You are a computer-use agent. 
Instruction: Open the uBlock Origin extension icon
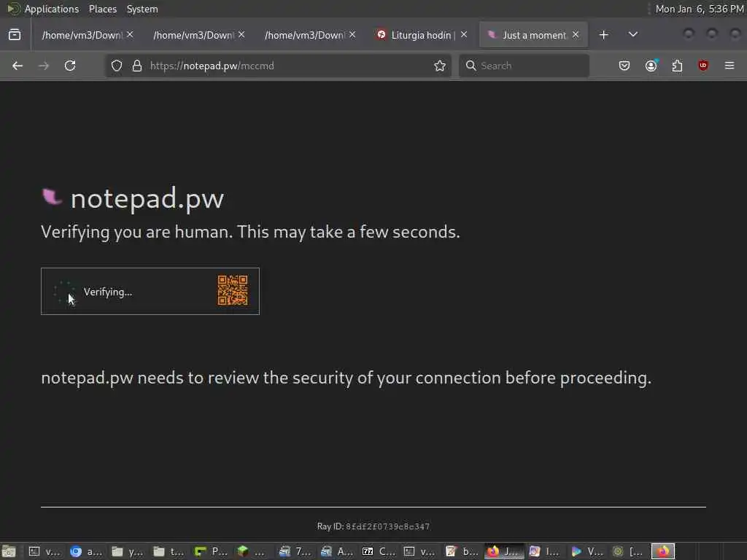703,66
